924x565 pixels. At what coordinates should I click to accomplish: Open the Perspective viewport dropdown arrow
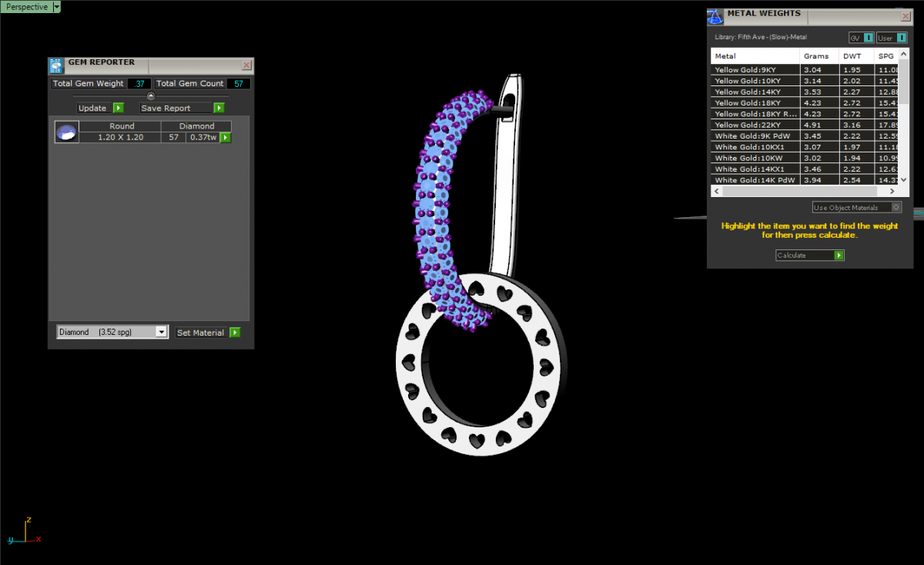(x=56, y=7)
